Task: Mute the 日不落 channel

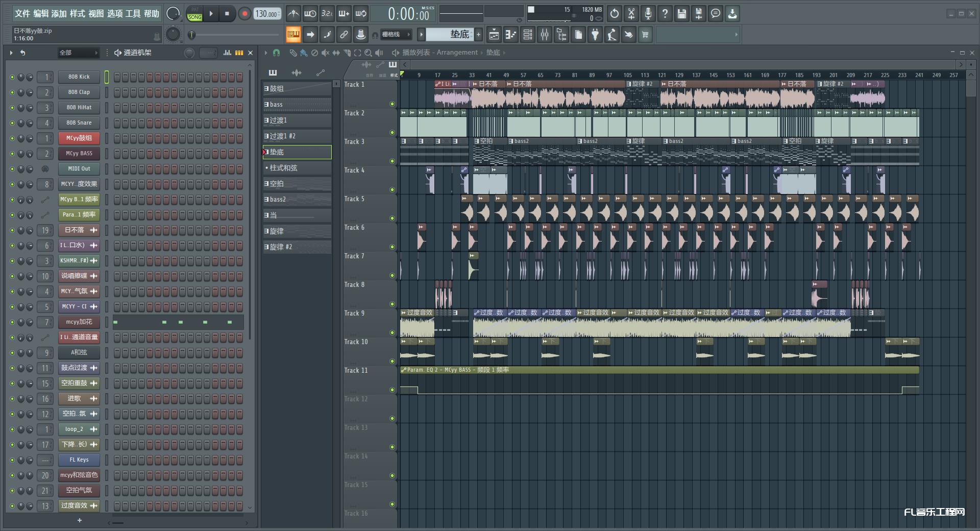Action: [12, 230]
